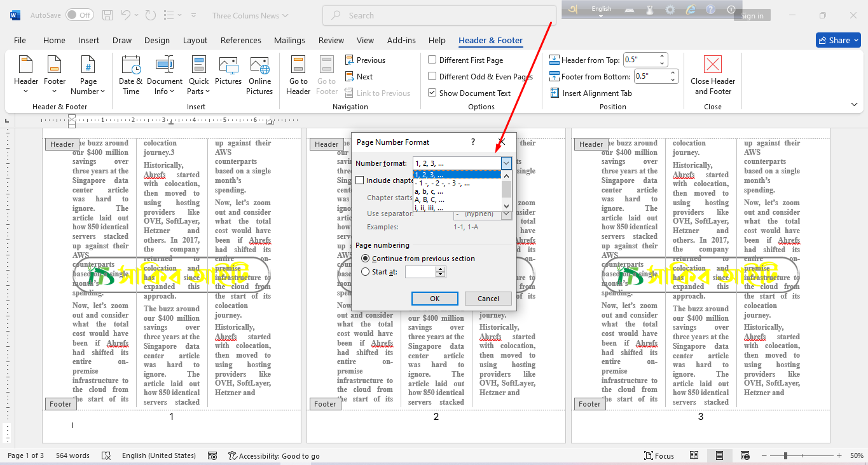Collapse the Number format dropdown arrow

(x=506, y=163)
